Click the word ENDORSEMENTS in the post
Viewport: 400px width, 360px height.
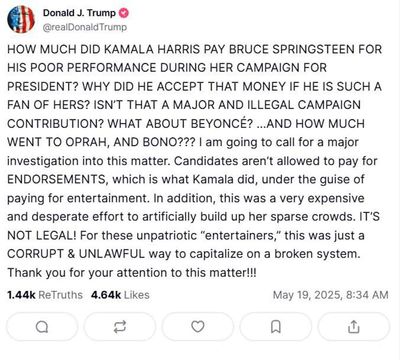coord(57,179)
